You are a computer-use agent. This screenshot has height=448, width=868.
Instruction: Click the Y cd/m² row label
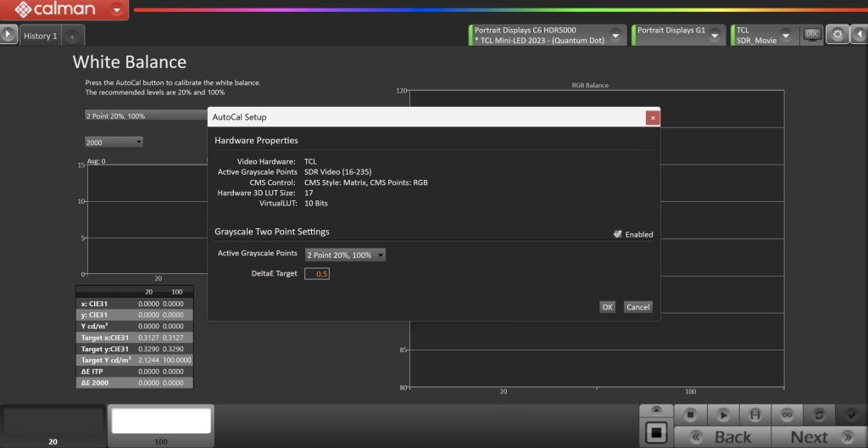pyautogui.click(x=94, y=326)
